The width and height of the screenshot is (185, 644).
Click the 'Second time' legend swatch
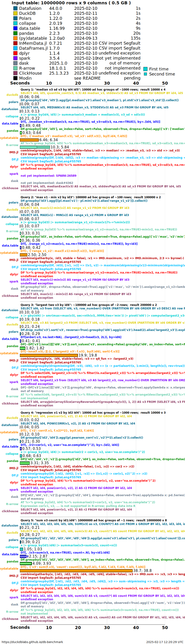point(145,74)
